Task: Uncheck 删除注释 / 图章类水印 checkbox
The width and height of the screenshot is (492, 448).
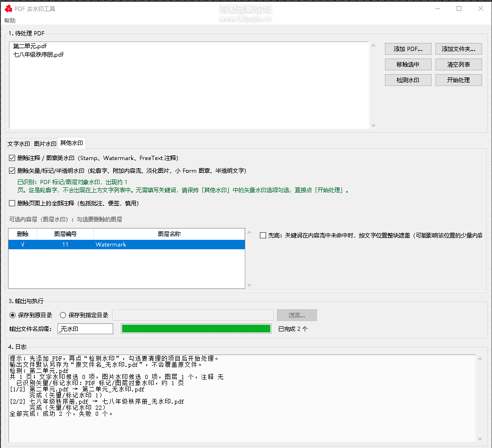Action: (x=12, y=158)
